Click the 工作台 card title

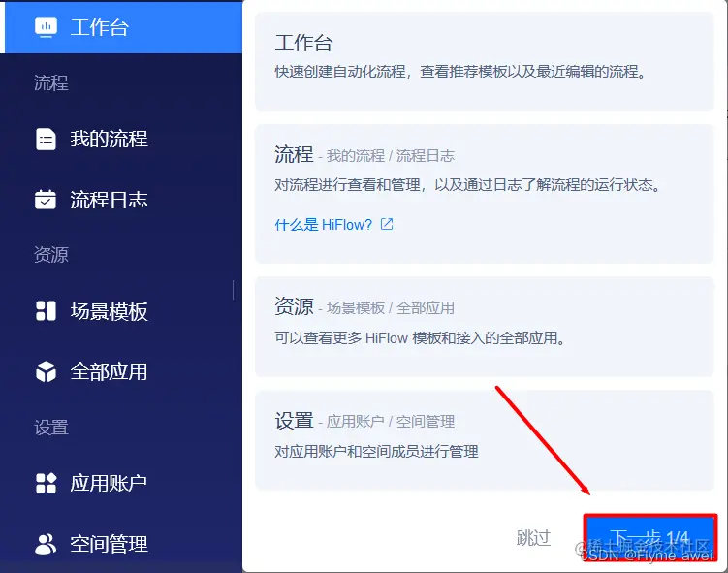pyautogui.click(x=303, y=44)
